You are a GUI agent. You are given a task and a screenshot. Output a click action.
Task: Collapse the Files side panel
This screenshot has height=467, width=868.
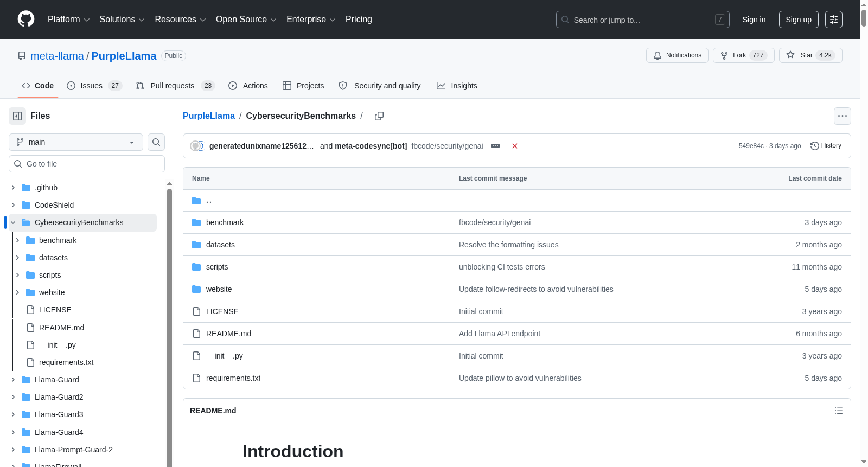[x=17, y=116]
